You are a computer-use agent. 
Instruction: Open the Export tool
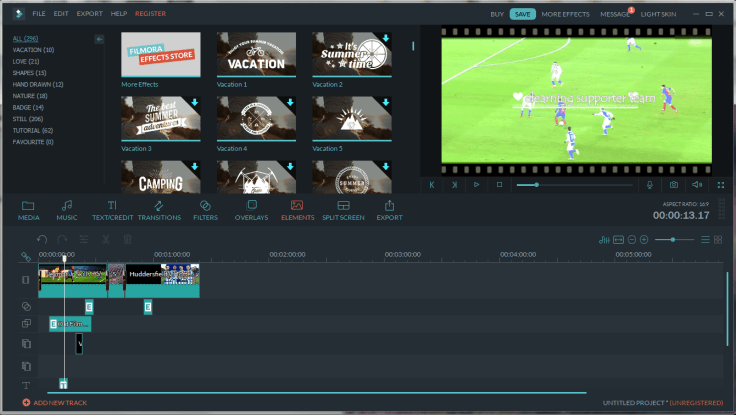pos(389,210)
